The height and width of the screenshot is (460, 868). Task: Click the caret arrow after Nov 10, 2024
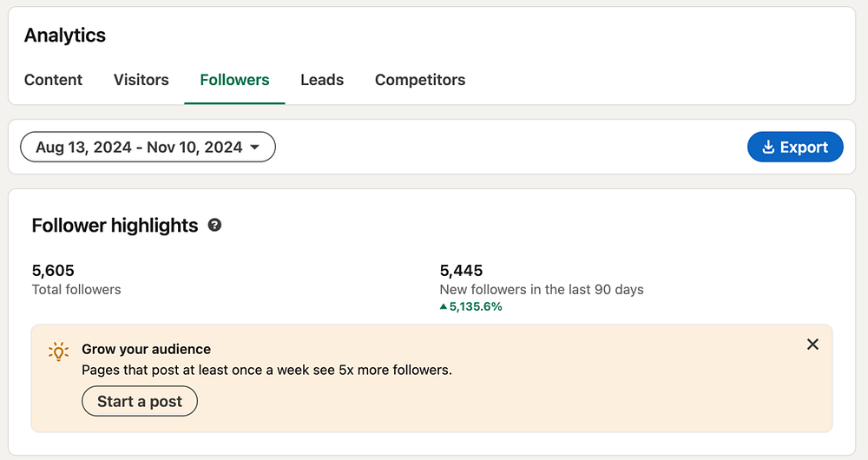click(254, 148)
